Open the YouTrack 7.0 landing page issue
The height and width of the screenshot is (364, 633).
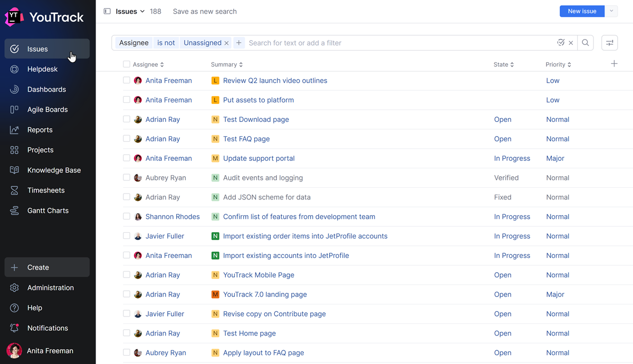265,294
